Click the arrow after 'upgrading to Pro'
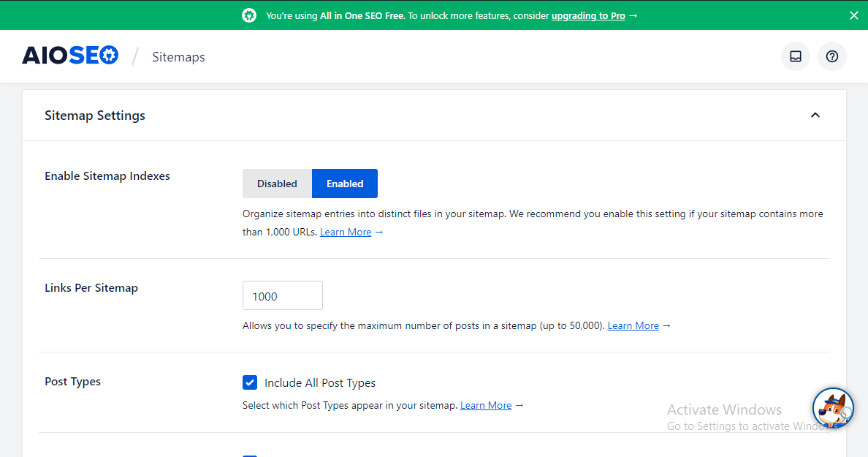This screenshot has width=868, height=457. click(633, 15)
